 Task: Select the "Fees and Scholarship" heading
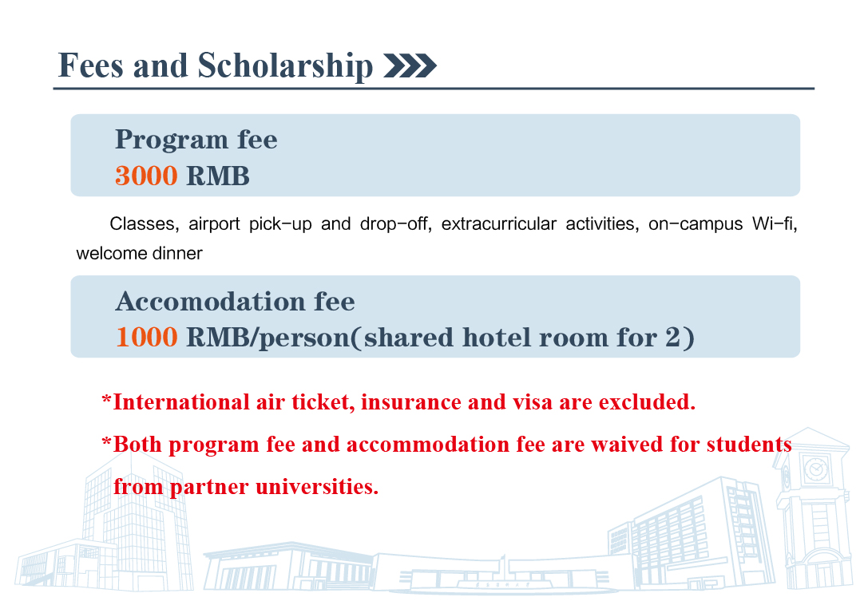pyautogui.click(x=216, y=65)
